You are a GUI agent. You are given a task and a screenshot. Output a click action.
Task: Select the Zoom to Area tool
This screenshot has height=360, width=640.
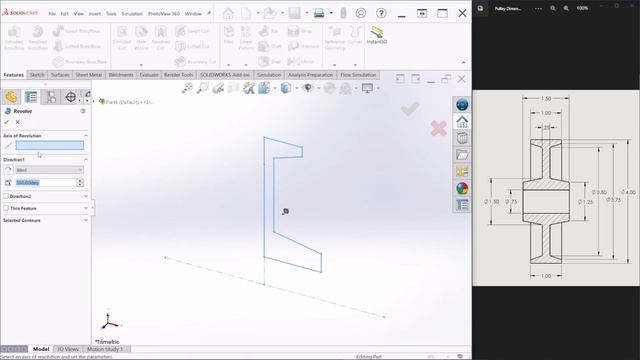[x=202, y=88]
